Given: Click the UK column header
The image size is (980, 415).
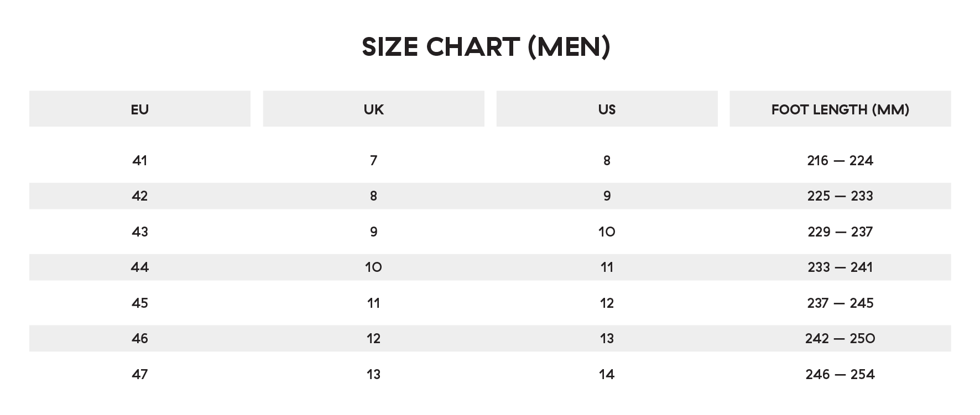Looking at the screenshot, I should pos(374,109).
